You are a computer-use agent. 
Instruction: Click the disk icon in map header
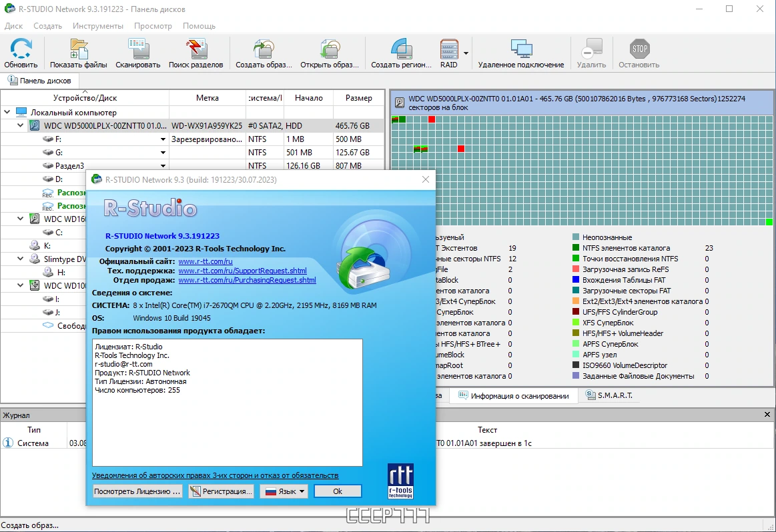tap(400, 103)
